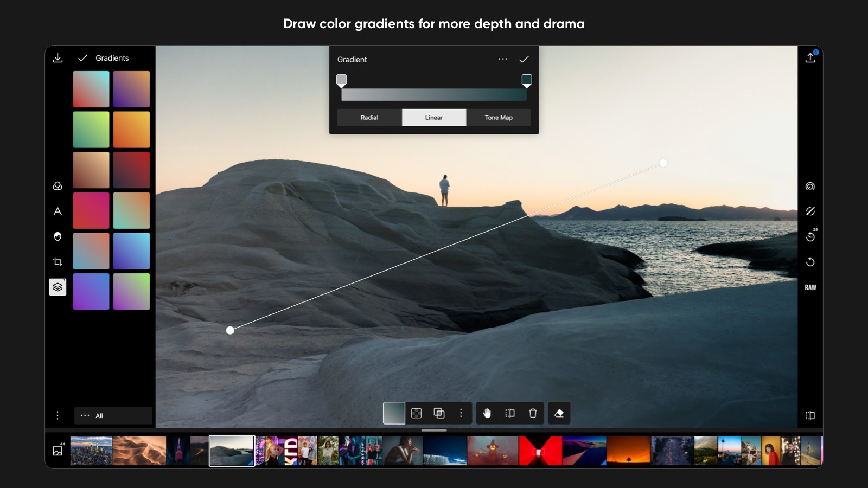Select the Text tool in the left sidebar
This screenshot has height=488, width=868.
click(57, 211)
